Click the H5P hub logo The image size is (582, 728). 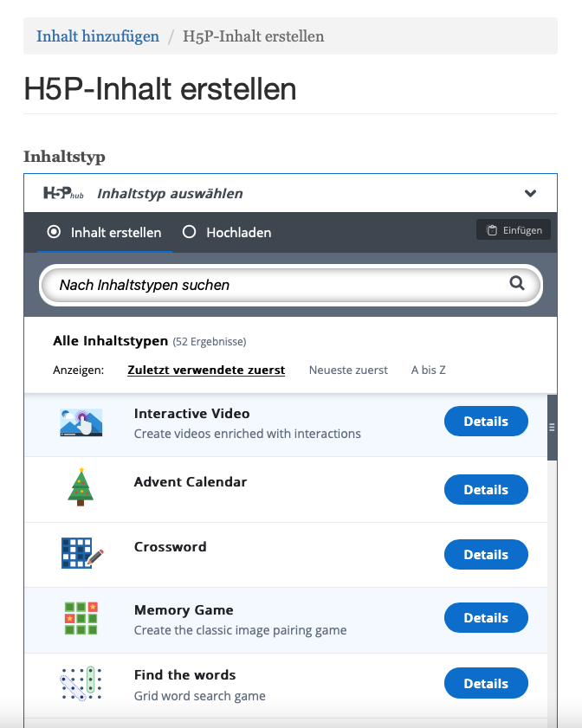click(63, 193)
